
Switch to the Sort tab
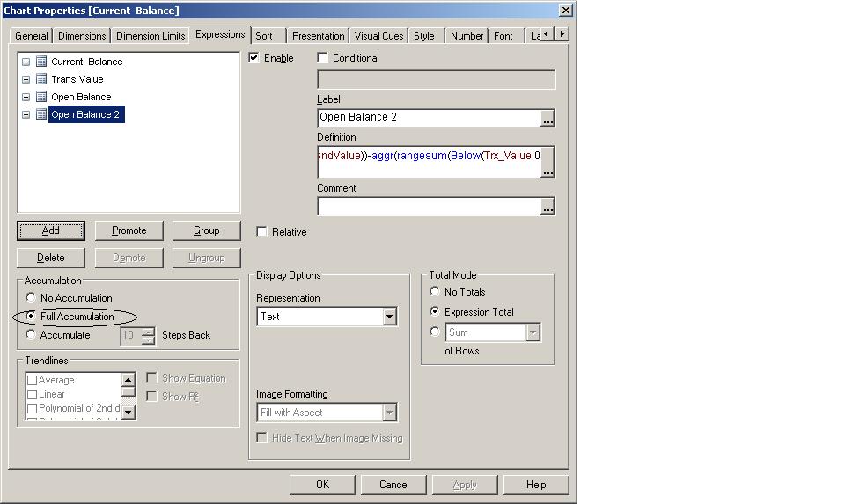coord(268,36)
